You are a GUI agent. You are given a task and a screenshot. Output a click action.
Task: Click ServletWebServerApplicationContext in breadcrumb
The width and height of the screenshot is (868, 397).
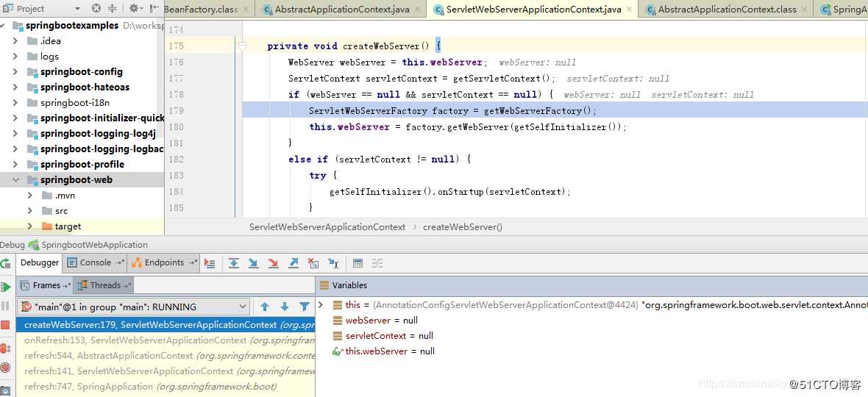pos(327,226)
